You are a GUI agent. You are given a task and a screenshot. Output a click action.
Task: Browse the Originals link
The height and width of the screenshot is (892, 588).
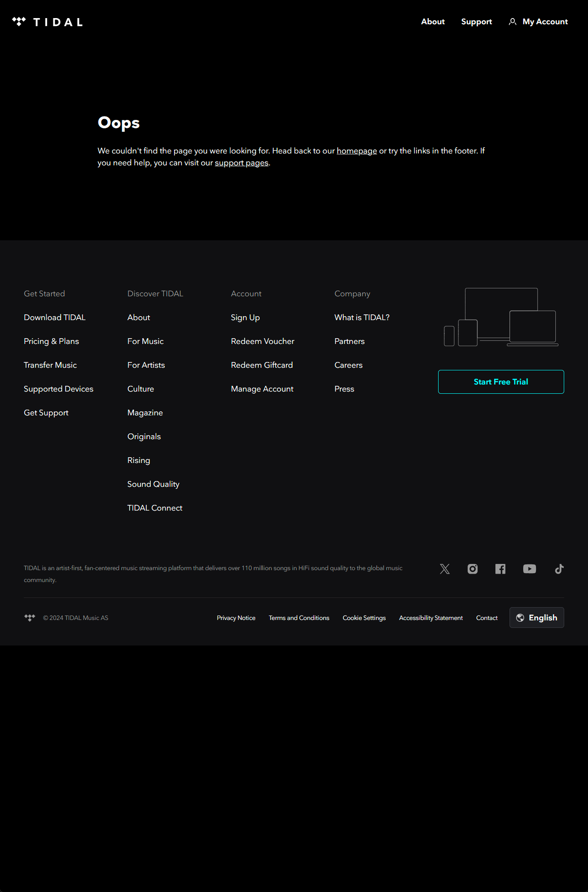[x=144, y=437]
